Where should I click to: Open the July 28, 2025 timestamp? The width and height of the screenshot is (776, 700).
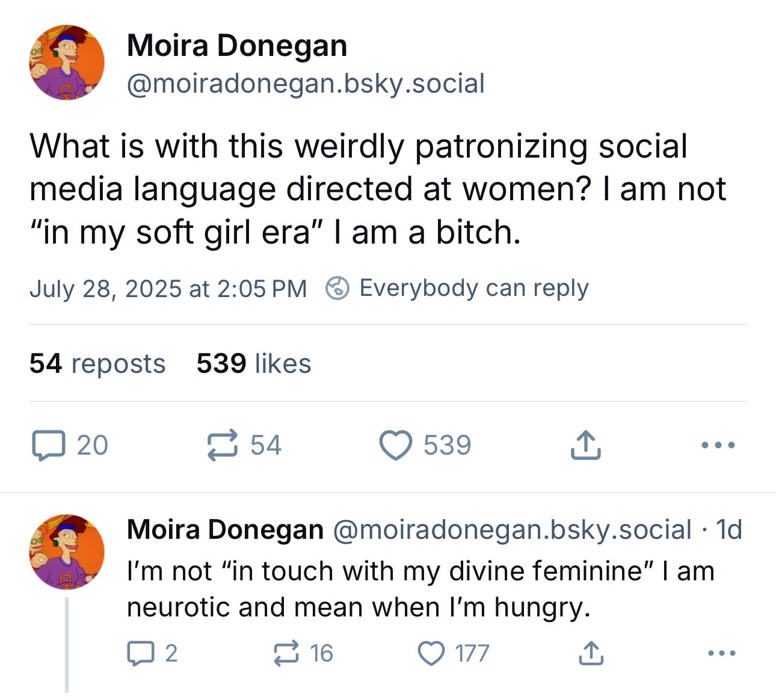tap(168, 289)
